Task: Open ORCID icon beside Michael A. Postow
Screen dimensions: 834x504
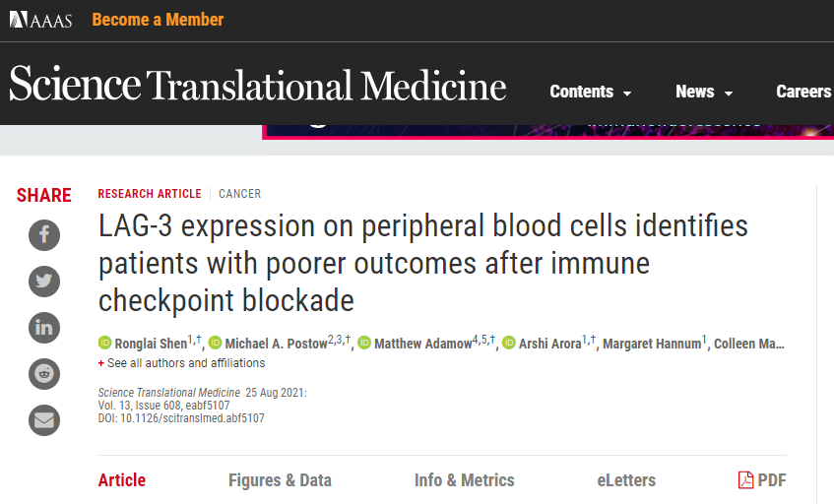Action: [215, 343]
